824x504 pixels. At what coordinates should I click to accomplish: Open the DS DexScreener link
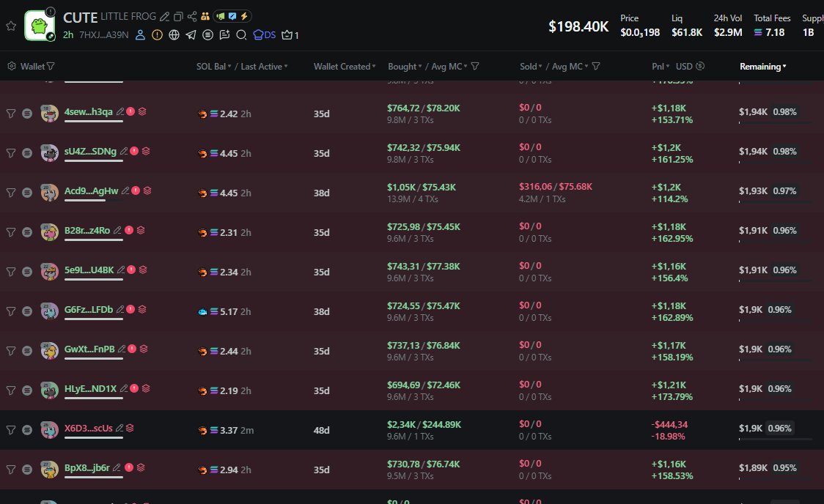(x=265, y=35)
